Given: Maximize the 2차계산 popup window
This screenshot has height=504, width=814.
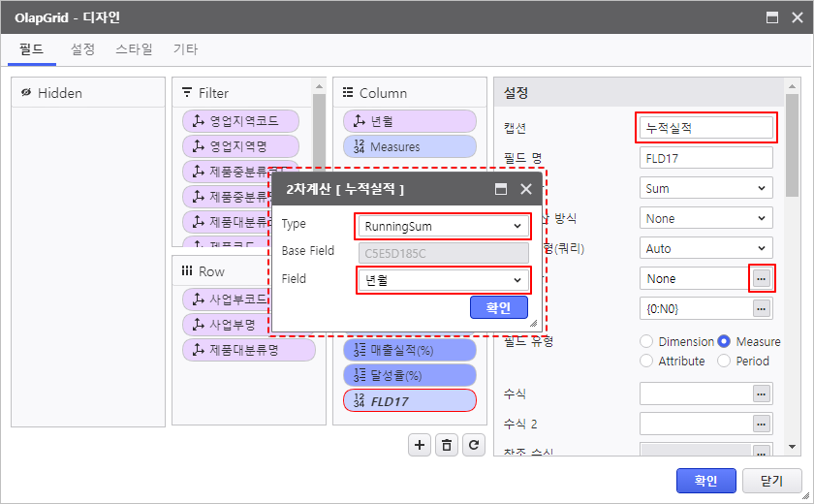Looking at the screenshot, I should (501, 189).
